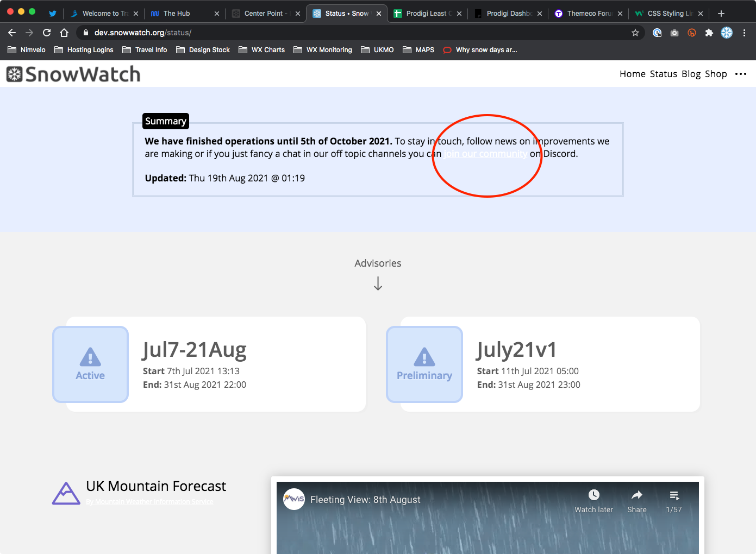Reload the page with the refresh icon
This screenshot has height=554, width=756.
[x=47, y=33]
